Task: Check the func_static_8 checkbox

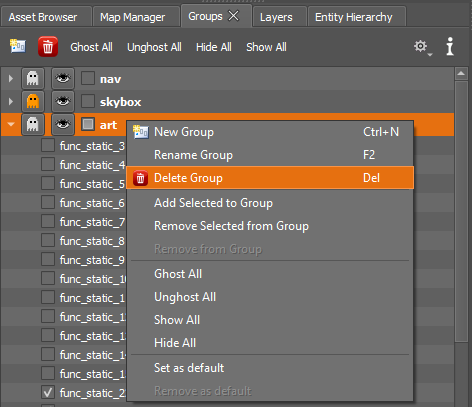Action: tap(48, 240)
